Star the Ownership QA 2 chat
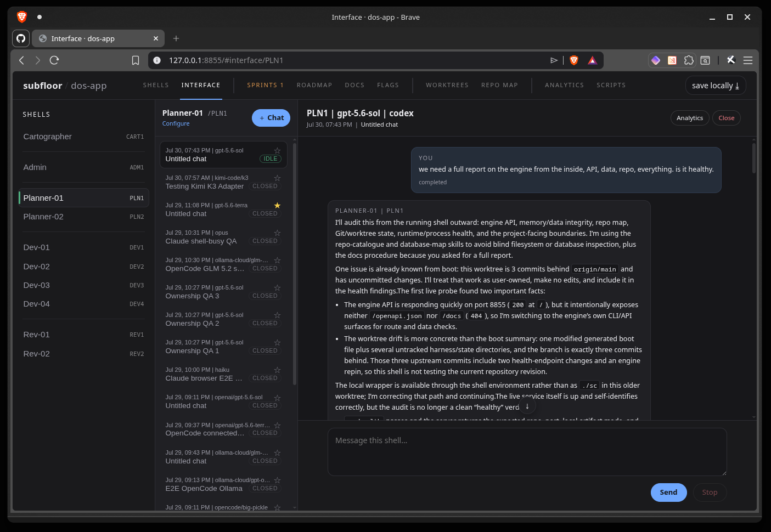 coord(277,315)
